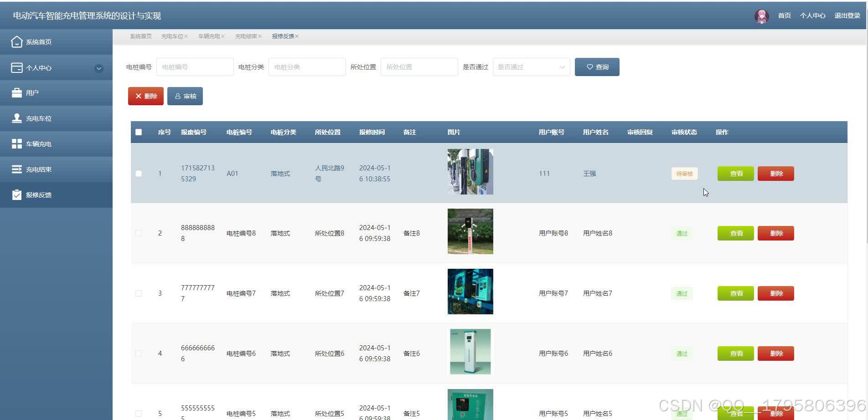Click the 王强 user name cell
868x420 pixels.
[x=589, y=174]
